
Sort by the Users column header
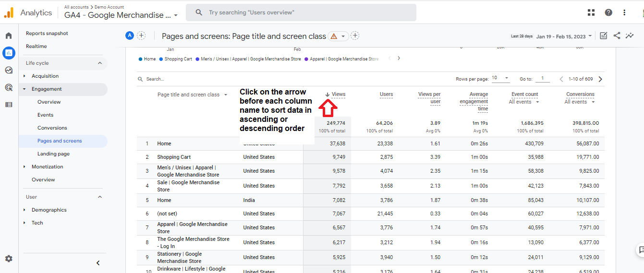pos(387,95)
